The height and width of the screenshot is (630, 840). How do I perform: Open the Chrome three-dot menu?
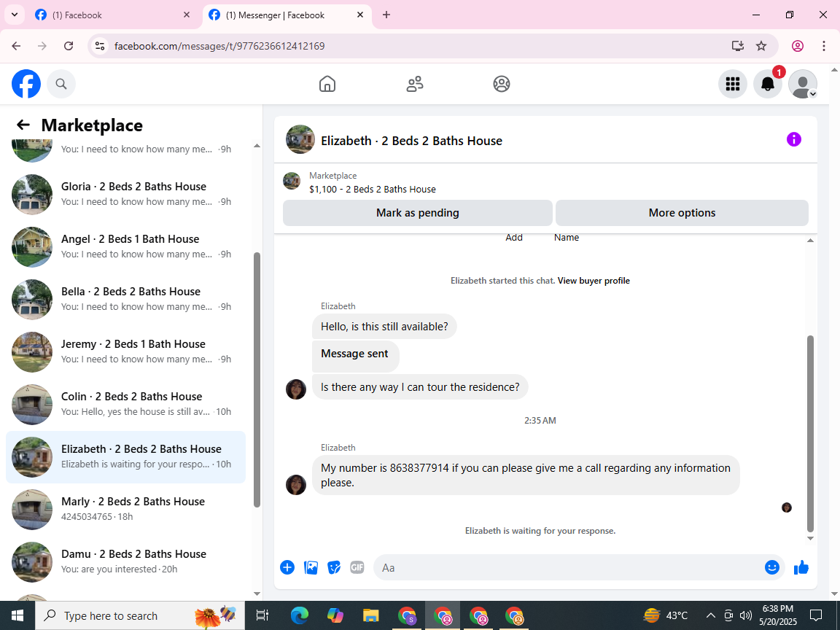click(x=823, y=46)
